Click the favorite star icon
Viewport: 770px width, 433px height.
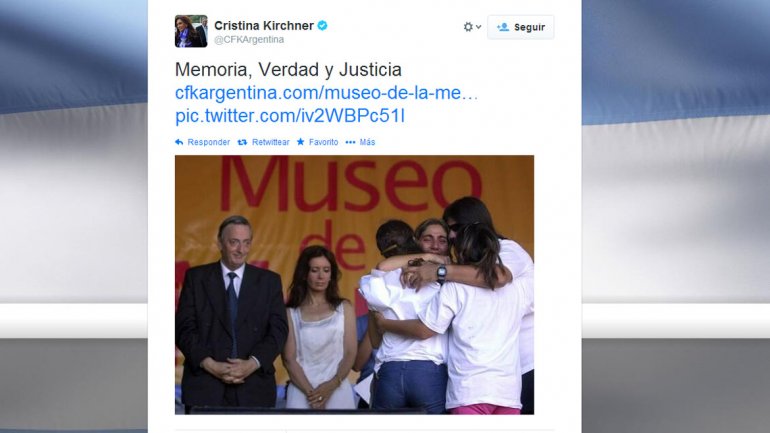[301, 142]
